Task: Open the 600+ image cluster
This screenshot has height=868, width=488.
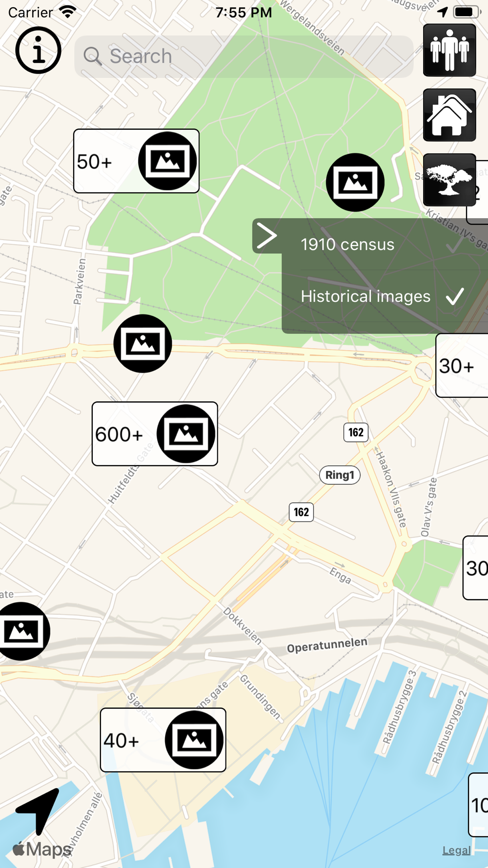Action: point(155,434)
